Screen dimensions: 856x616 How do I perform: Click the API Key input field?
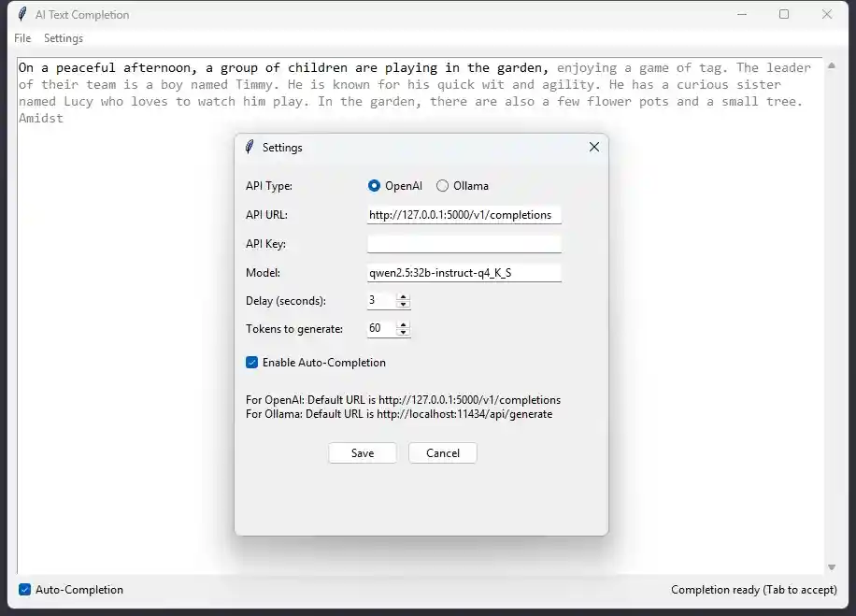point(464,243)
